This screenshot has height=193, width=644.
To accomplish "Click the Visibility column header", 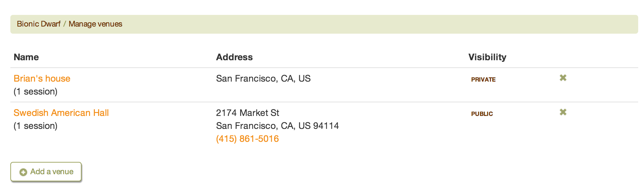I will tap(487, 57).
